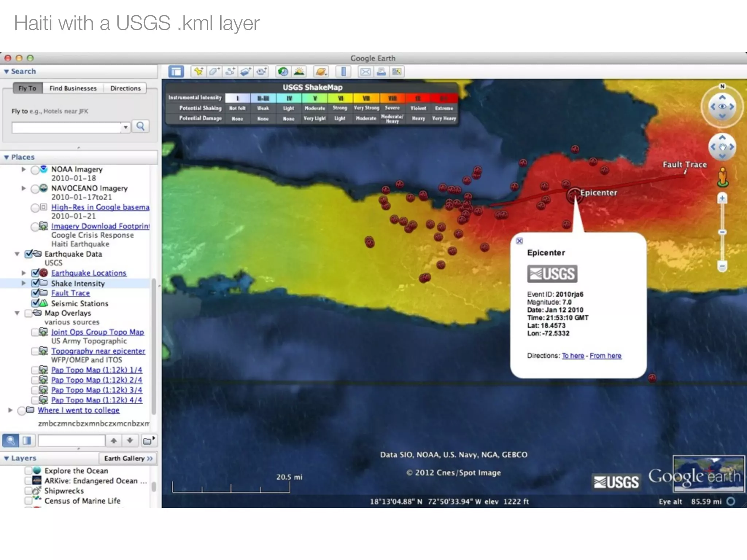Check Explore the Ocean layer checkbox

coord(28,471)
